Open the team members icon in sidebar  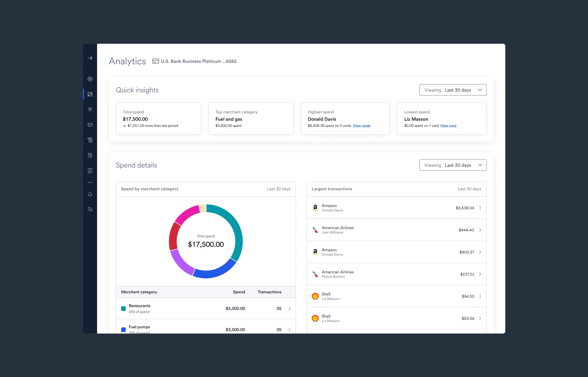pos(90,110)
